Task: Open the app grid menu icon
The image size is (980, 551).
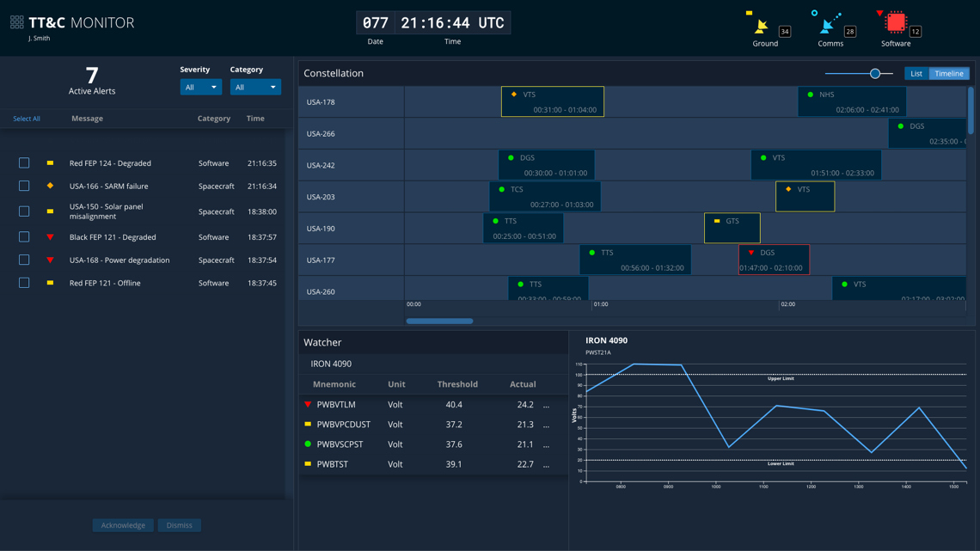Action: [x=17, y=22]
